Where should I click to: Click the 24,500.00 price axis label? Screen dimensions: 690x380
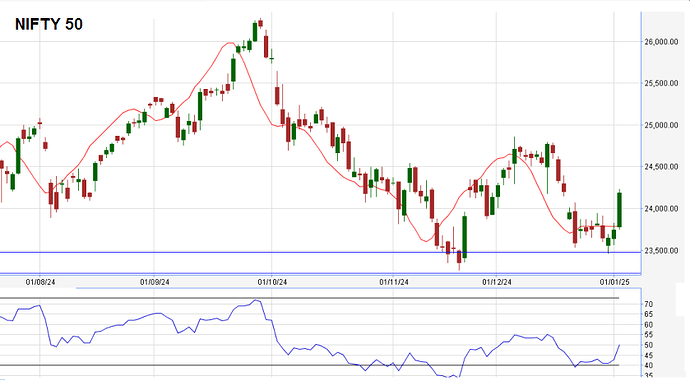pyautogui.click(x=661, y=167)
